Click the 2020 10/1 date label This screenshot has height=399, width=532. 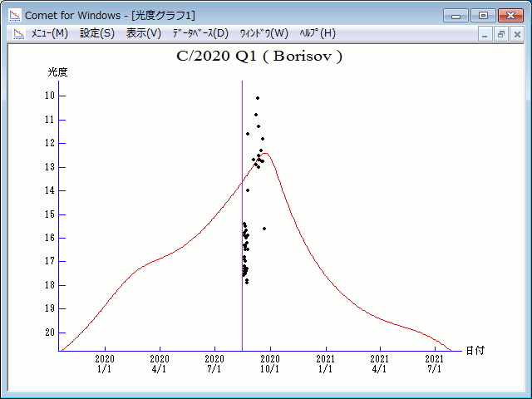(x=270, y=364)
